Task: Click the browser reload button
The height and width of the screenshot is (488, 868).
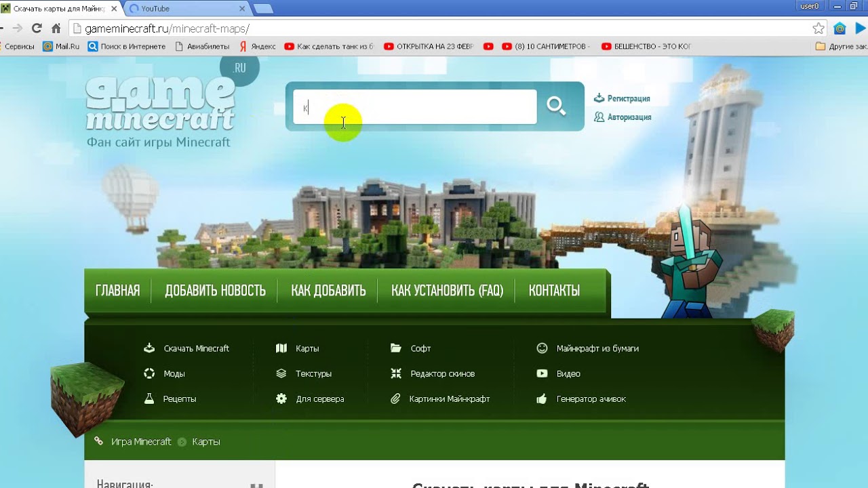Action: [x=37, y=28]
